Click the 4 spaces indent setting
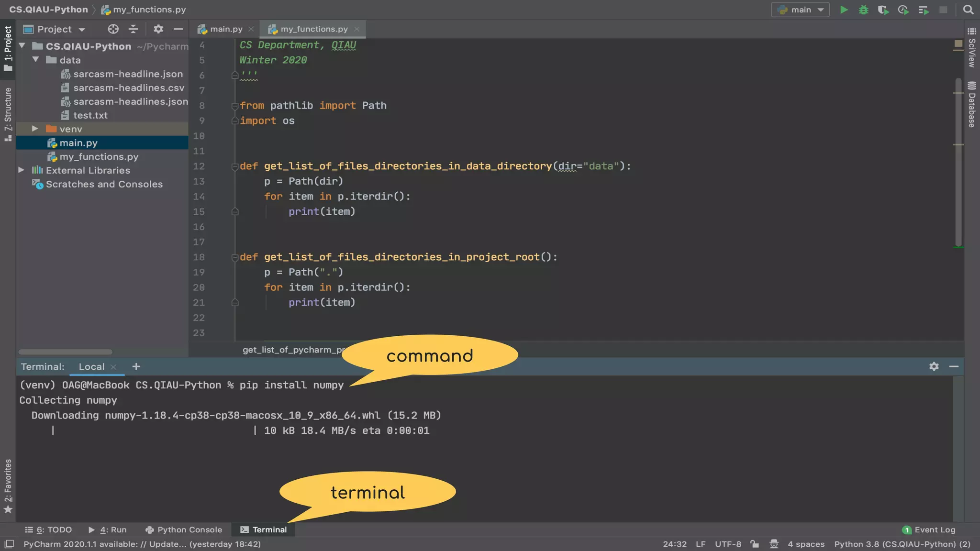The width and height of the screenshot is (980, 551). point(806,544)
